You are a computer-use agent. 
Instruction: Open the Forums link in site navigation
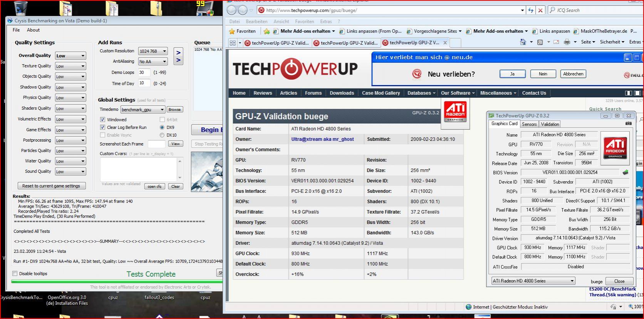click(314, 93)
